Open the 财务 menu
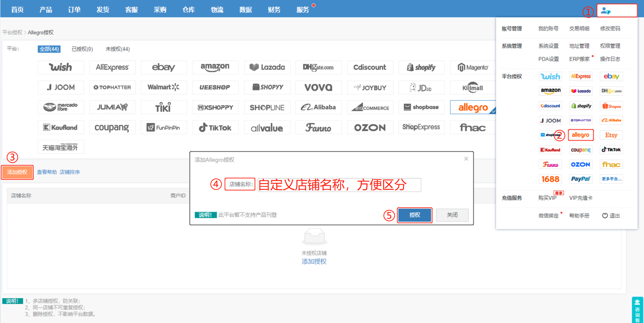This screenshot has width=644, height=323. [x=274, y=10]
